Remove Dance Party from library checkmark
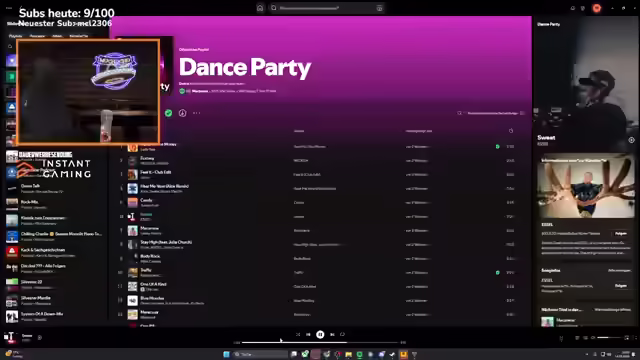The height and width of the screenshot is (360, 640). pos(169,113)
